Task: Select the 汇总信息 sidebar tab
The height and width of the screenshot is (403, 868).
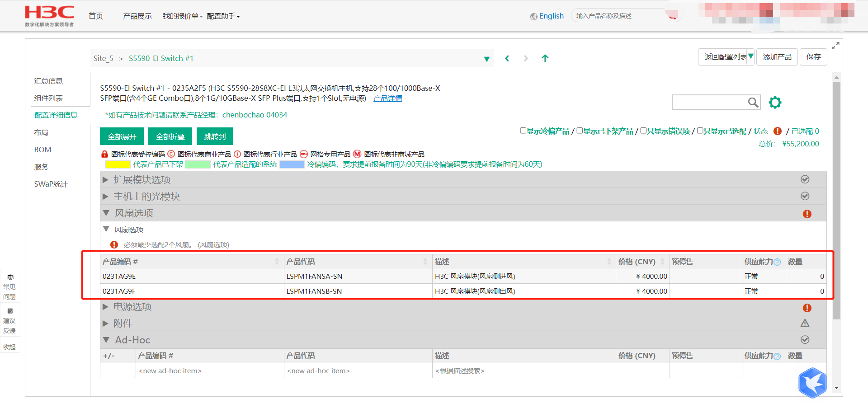Action: [48, 81]
